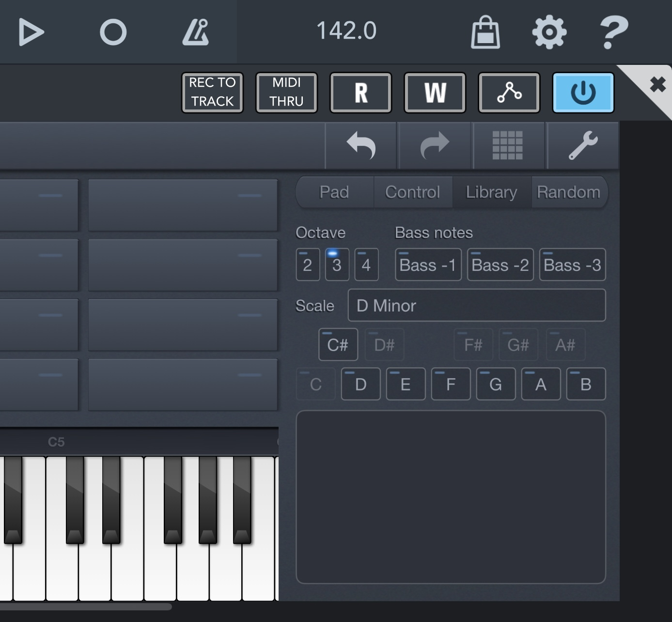Viewport: 672px width, 622px height.
Task: Open the help screen
Action: (613, 31)
